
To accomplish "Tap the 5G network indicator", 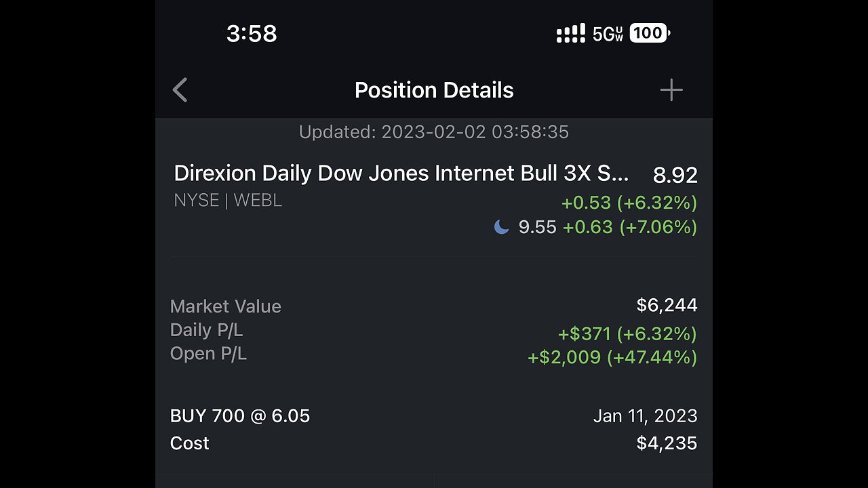I will click(608, 34).
